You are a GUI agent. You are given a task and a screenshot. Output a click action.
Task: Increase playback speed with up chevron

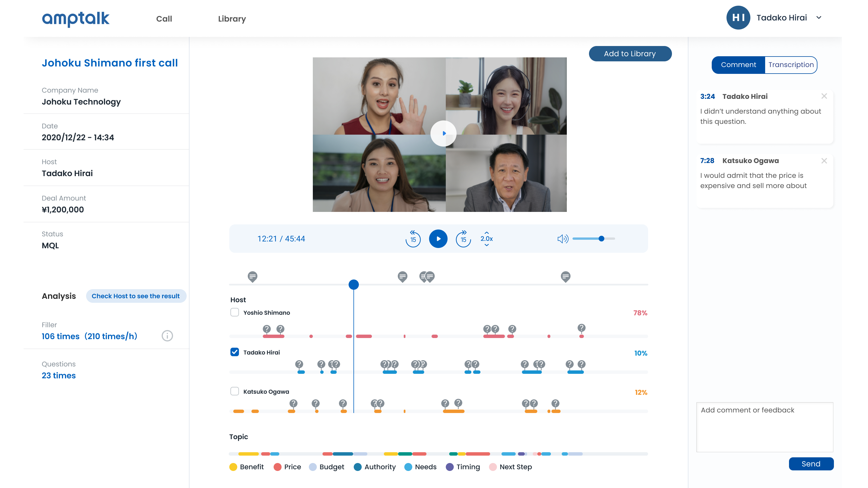click(487, 232)
